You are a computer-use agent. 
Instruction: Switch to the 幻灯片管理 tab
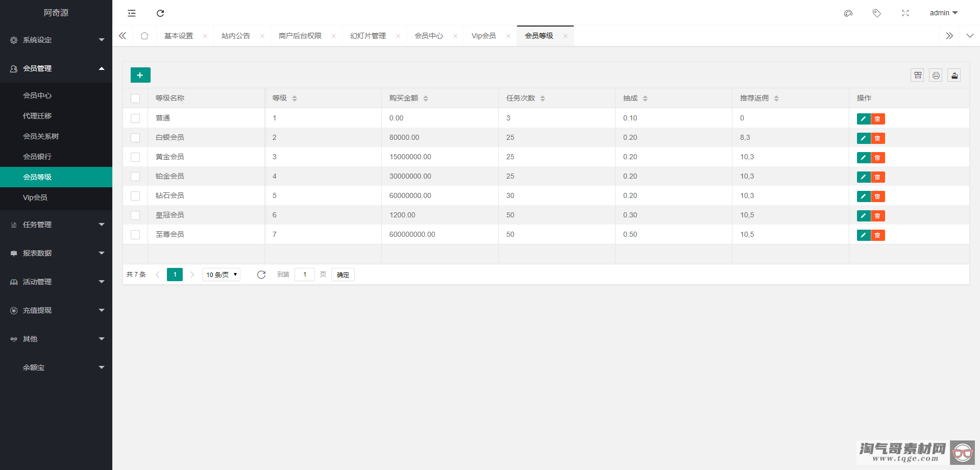[368, 36]
